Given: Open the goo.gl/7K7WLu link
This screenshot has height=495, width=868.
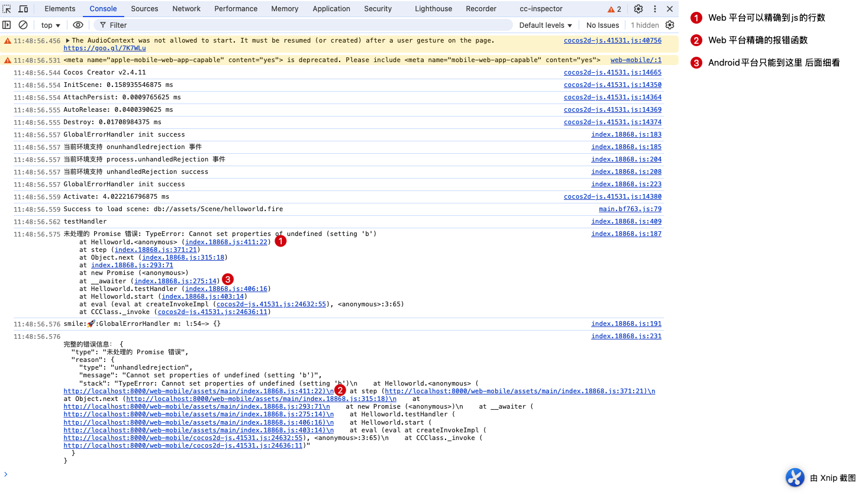Looking at the screenshot, I should pos(105,48).
